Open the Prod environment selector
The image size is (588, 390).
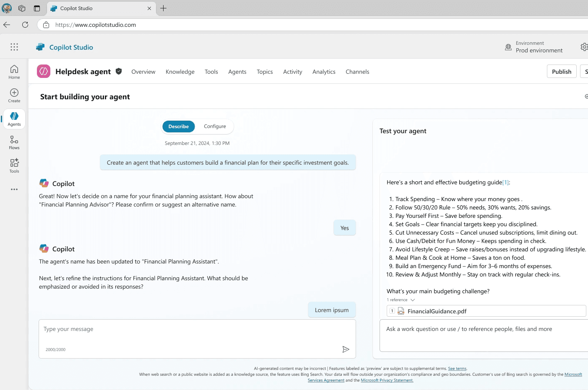539,47
